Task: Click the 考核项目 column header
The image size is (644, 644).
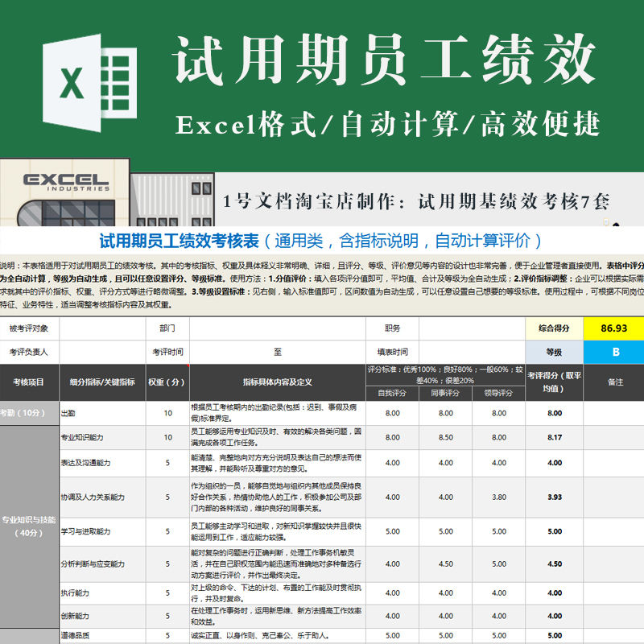Action: 29,382
